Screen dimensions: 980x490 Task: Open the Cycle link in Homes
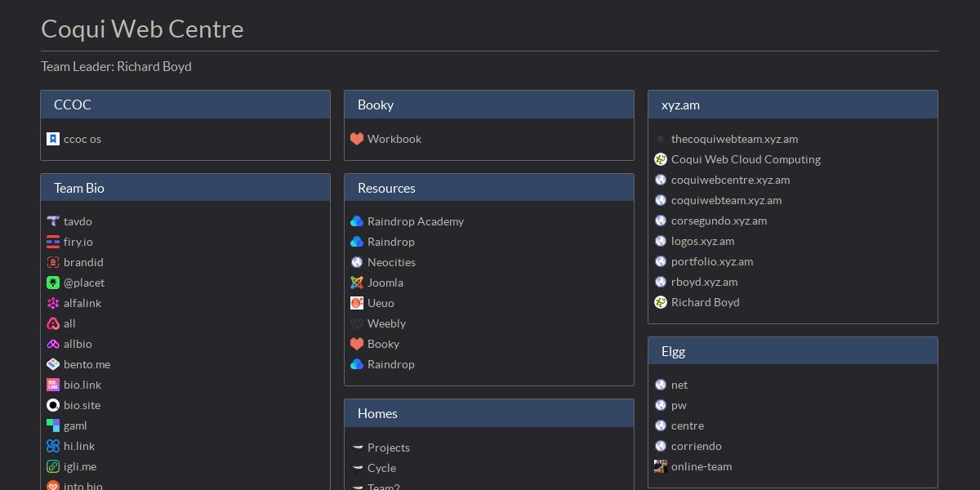click(381, 468)
